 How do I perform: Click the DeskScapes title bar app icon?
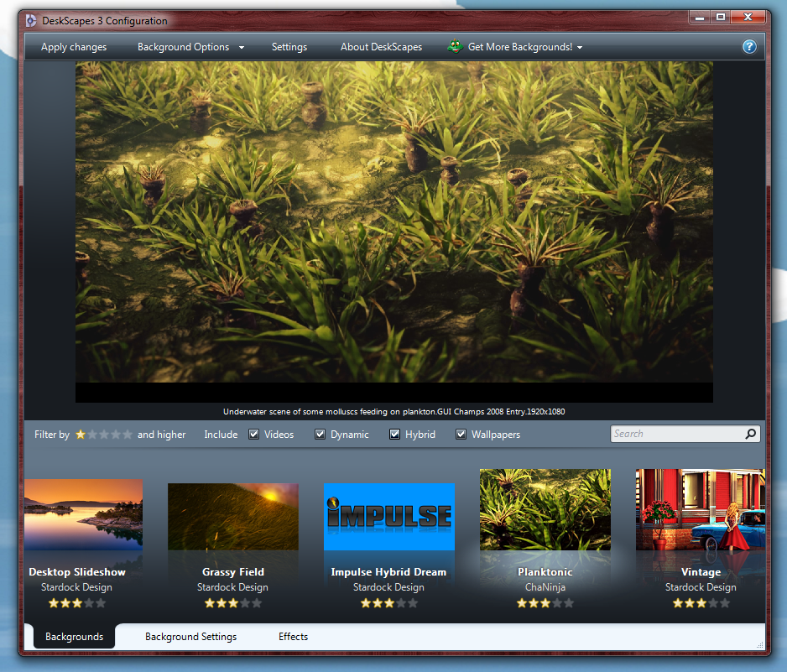31,21
